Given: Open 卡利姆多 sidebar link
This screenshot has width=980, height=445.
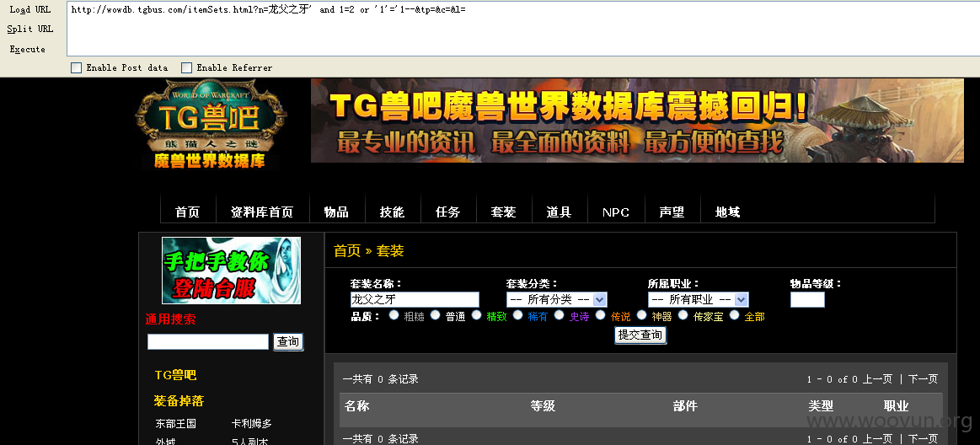Looking at the screenshot, I should [x=251, y=424].
